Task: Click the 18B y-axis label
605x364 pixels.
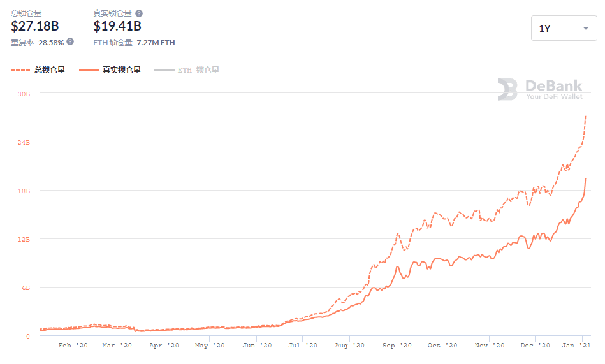Action: 24,191
